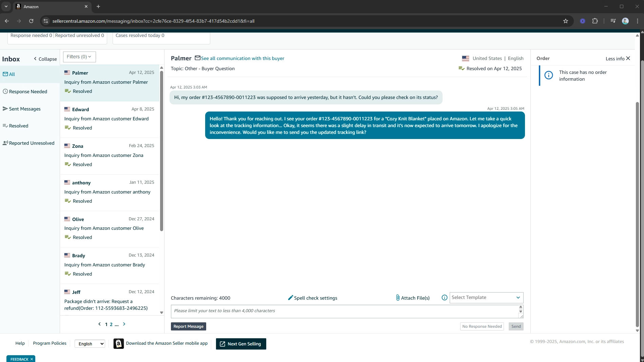Open the Palmer conversation in list
Viewport: 644px width, 362px height.
click(109, 83)
